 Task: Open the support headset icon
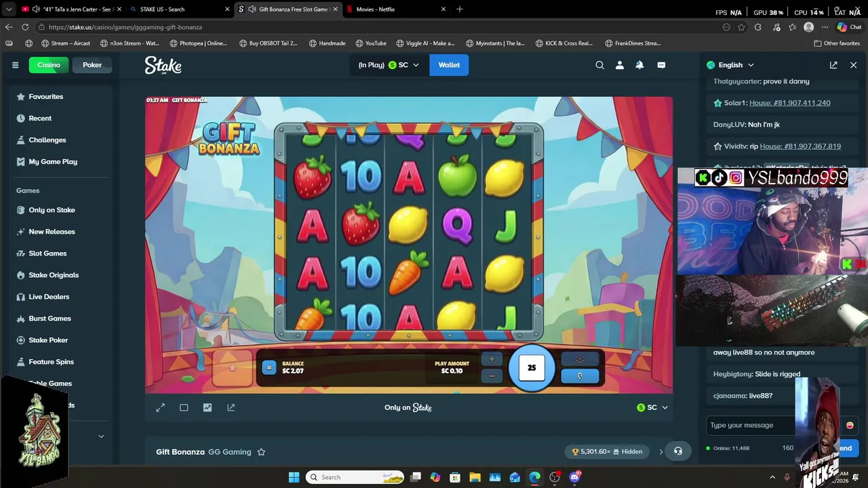click(678, 451)
